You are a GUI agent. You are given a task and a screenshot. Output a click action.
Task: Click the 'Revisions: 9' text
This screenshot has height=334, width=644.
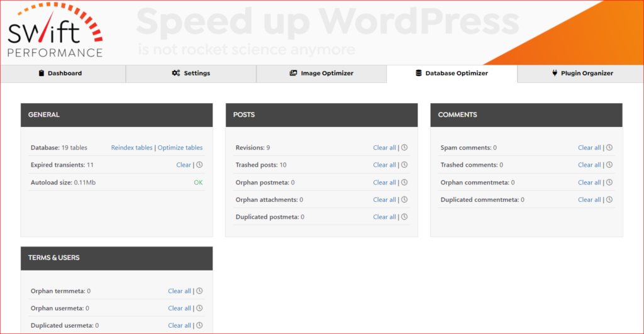coord(253,147)
